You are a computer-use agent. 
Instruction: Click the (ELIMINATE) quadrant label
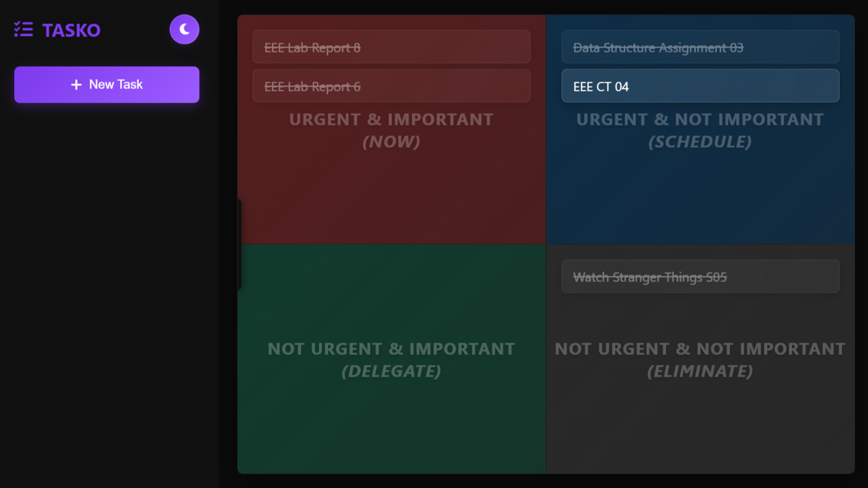(x=700, y=371)
